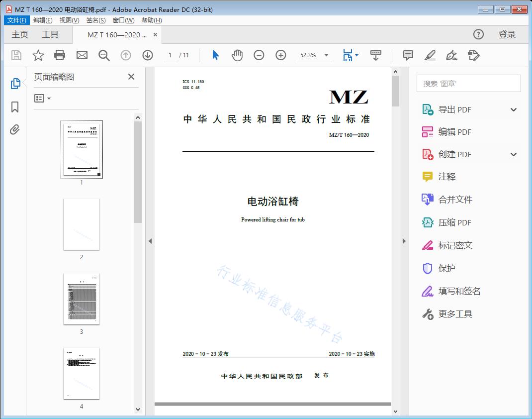Collapse the right tools pane

(x=404, y=241)
